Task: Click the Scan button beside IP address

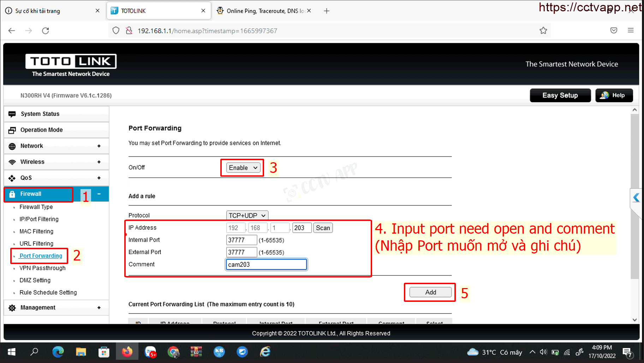Action: click(323, 228)
